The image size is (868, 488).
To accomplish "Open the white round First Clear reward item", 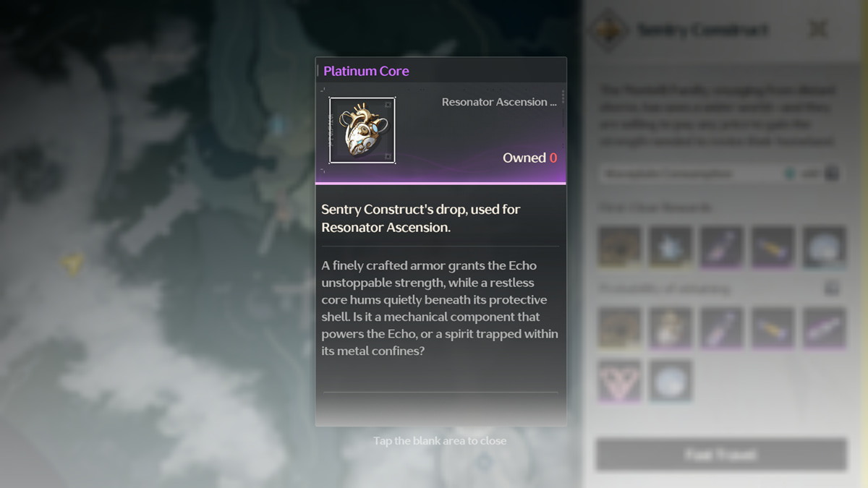I will tap(824, 247).
